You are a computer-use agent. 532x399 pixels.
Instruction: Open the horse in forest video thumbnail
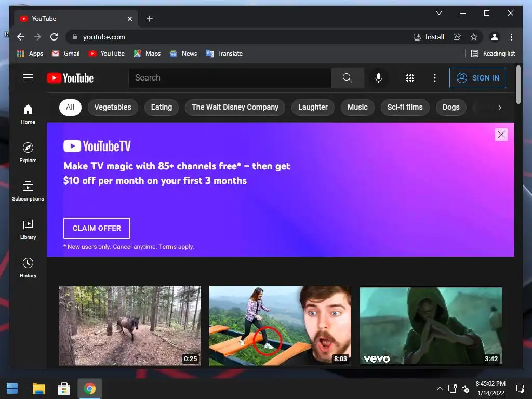[130, 325]
